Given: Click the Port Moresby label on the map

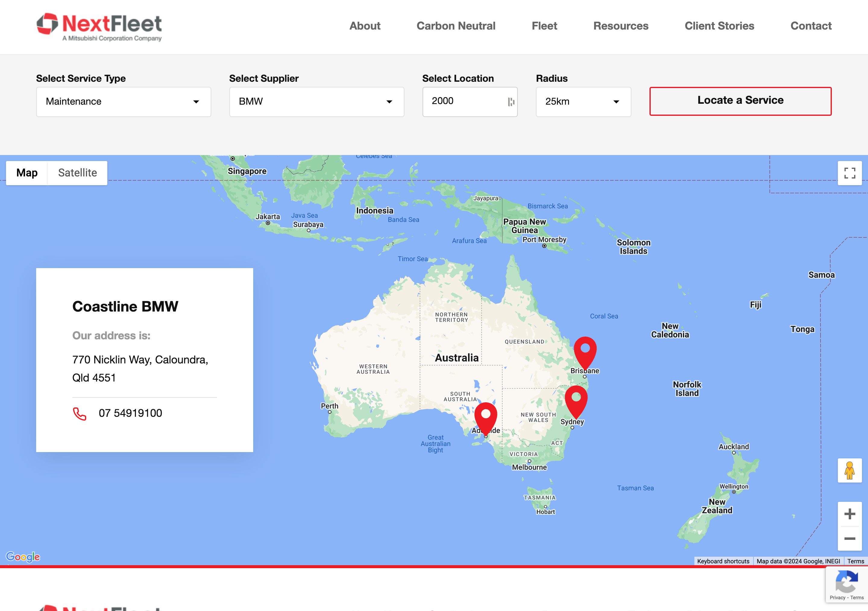Looking at the screenshot, I should pyautogui.click(x=544, y=239).
